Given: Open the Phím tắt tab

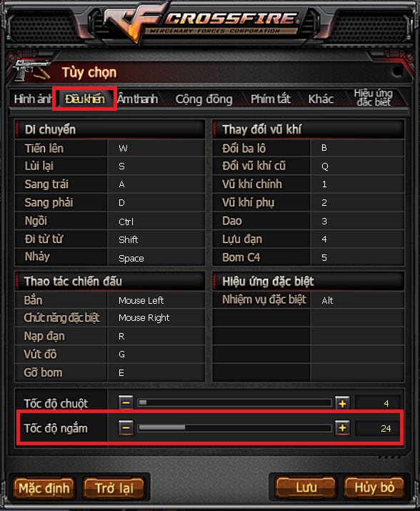Looking at the screenshot, I should pyautogui.click(x=271, y=99).
